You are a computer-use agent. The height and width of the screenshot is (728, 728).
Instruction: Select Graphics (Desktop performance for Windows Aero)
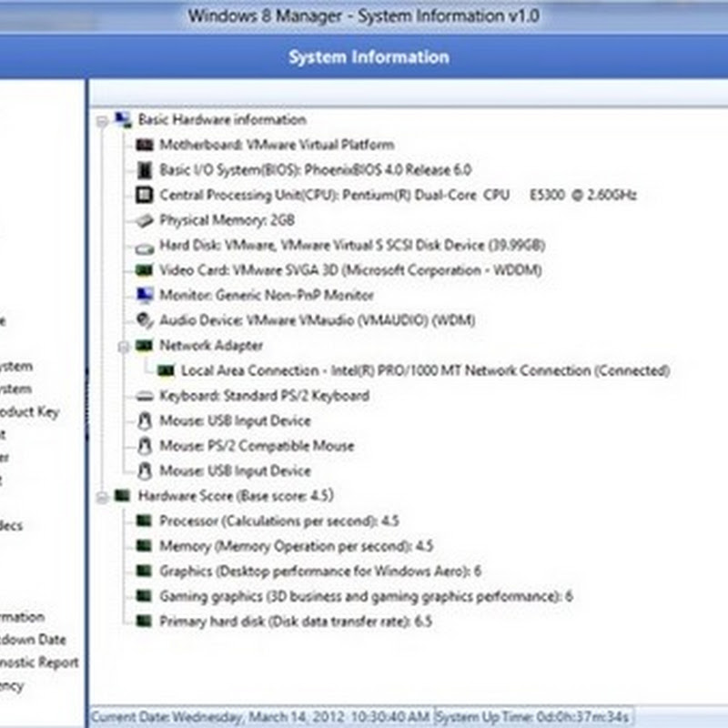pyautogui.click(x=320, y=571)
